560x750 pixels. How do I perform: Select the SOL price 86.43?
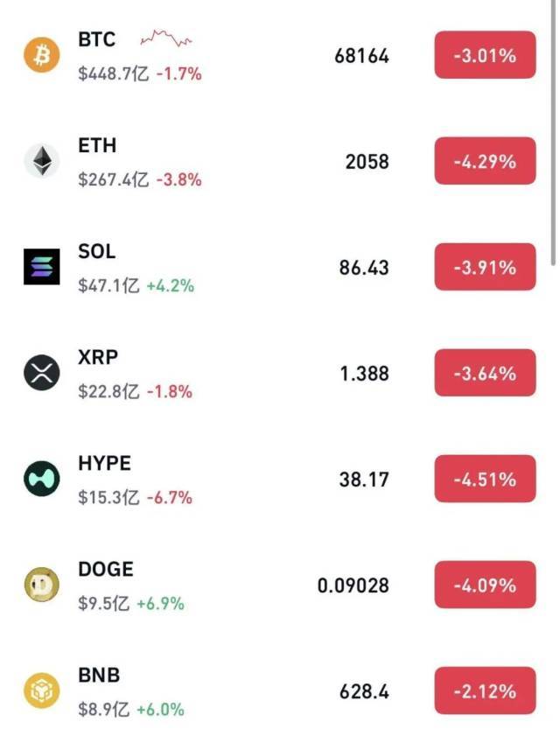click(364, 268)
